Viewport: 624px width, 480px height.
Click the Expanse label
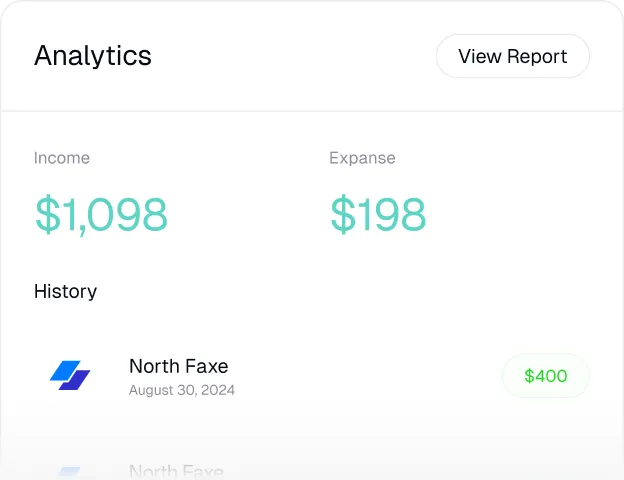tap(362, 158)
